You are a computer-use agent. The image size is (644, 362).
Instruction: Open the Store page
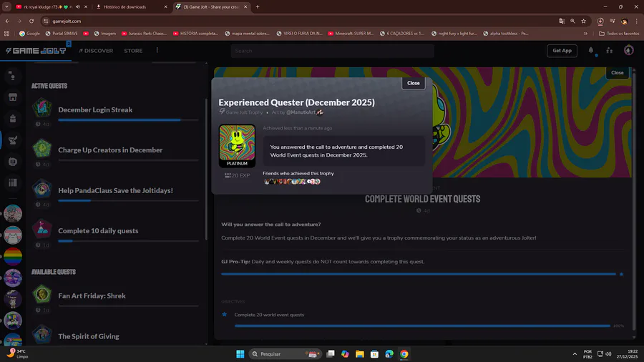click(x=133, y=51)
